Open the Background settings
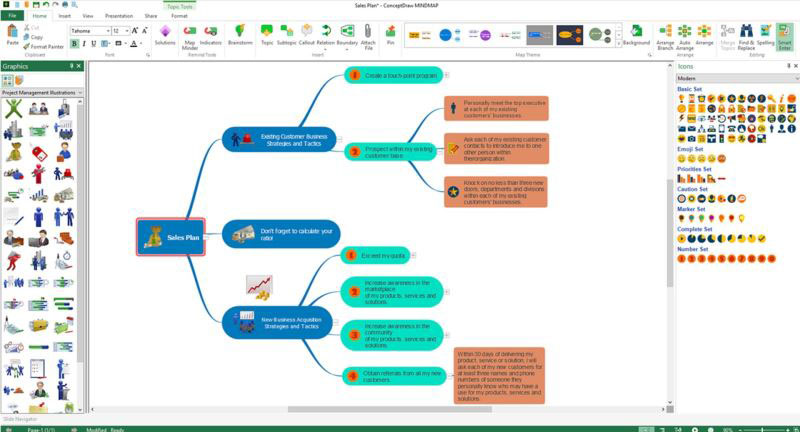800x432 pixels. click(636, 35)
